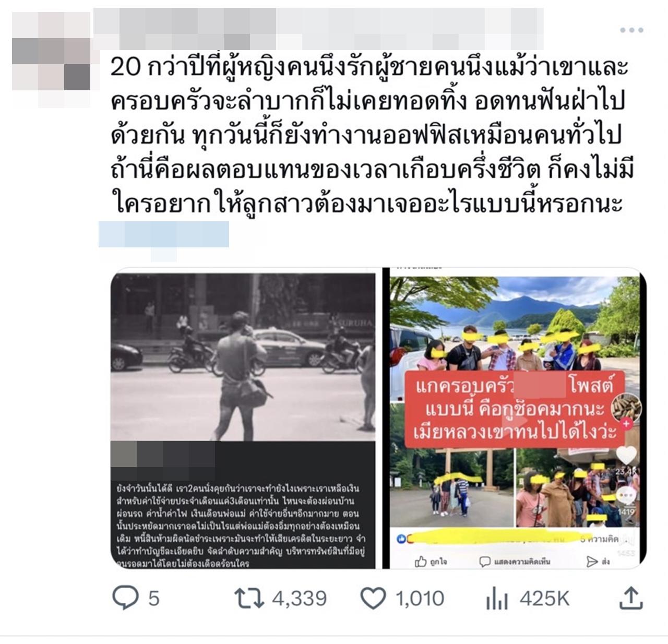This screenshot has width=668, height=644.
Task: Click the share upload icon
Action: click(630, 598)
